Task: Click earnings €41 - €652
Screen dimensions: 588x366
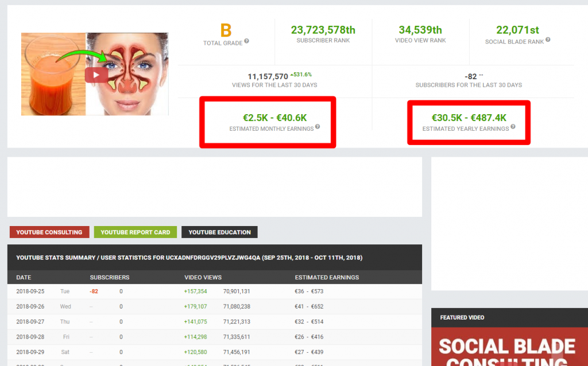Action: (x=309, y=306)
